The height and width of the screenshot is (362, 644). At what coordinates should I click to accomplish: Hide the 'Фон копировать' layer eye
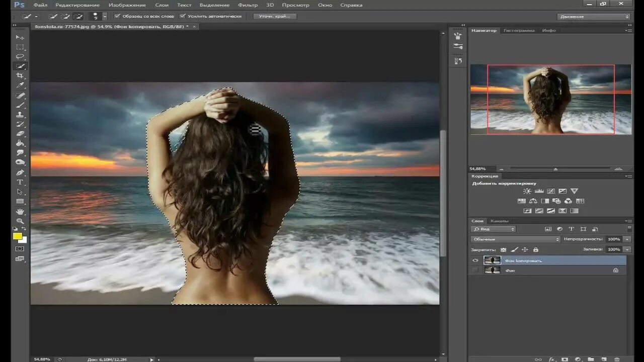[x=475, y=260]
